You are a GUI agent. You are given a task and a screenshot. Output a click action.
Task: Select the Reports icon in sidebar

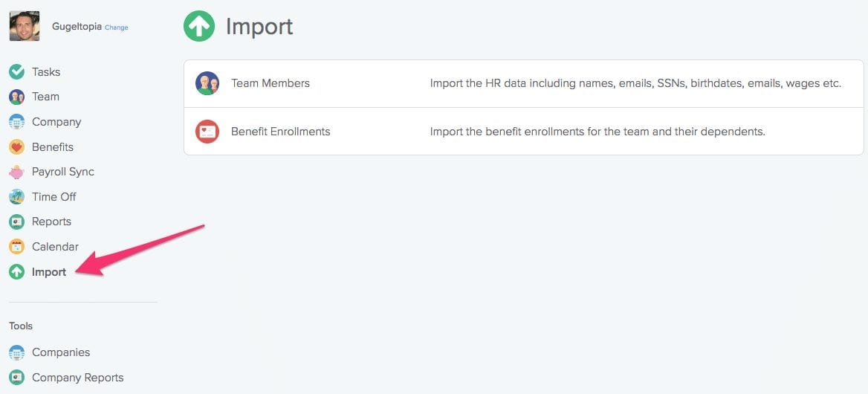16,222
